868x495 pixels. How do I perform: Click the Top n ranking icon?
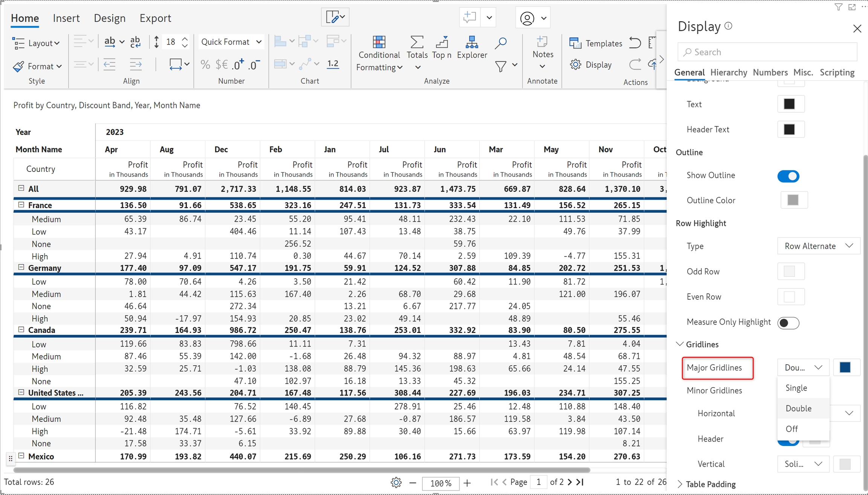[442, 43]
